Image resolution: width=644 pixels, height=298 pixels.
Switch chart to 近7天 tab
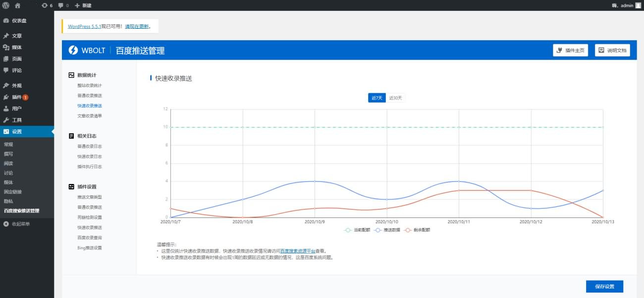coord(376,98)
